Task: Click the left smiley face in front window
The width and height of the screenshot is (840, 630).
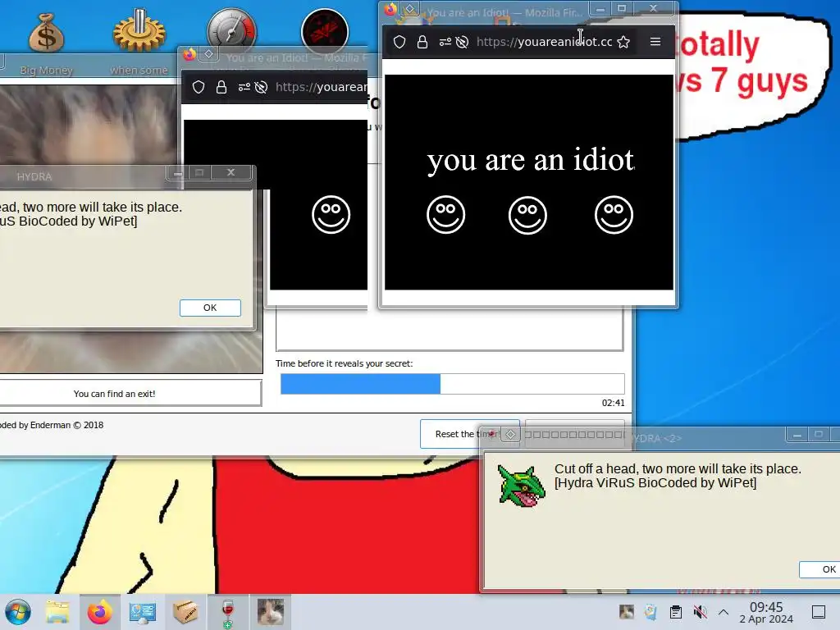Action: pyautogui.click(x=445, y=215)
